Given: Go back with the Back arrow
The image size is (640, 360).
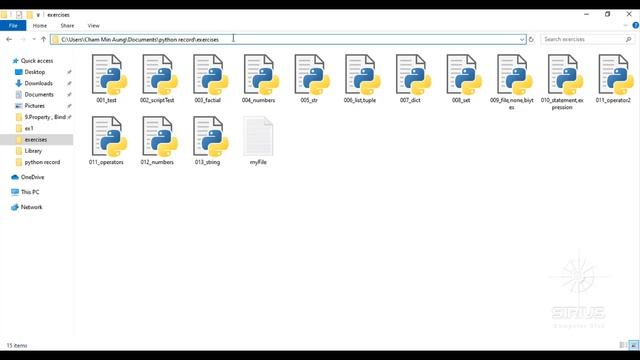Looking at the screenshot, I should pyautogui.click(x=9, y=39).
